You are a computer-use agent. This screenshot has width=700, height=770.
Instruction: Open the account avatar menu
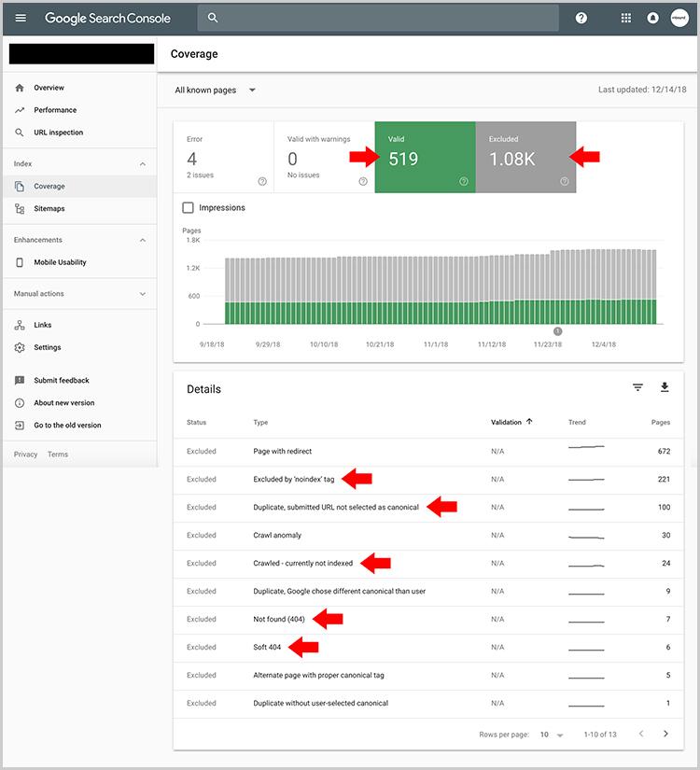[x=679, y=18]
